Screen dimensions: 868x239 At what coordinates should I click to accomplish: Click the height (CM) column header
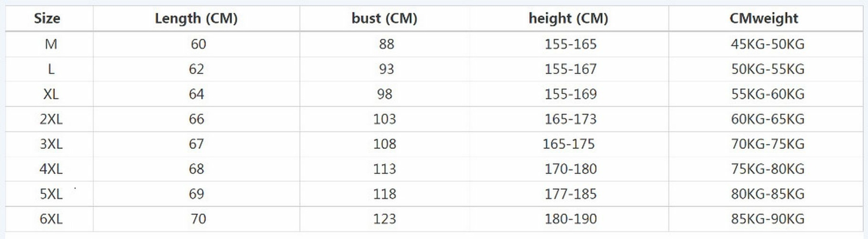click(x=569, y=18)
